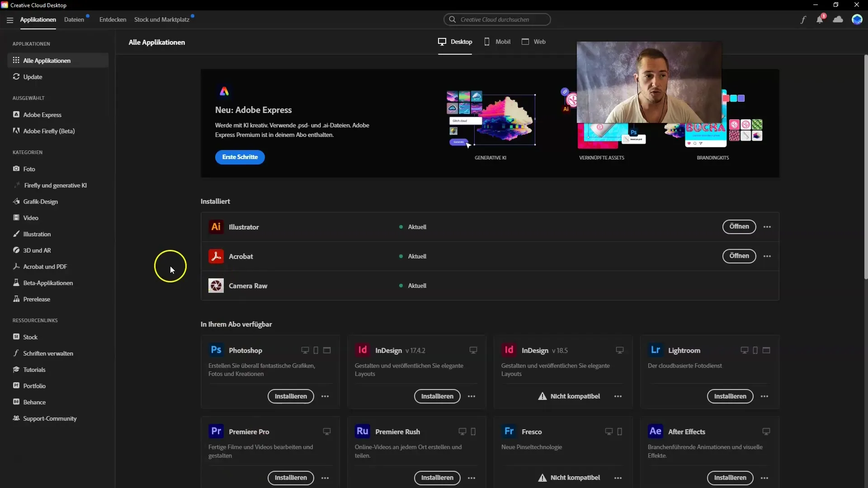Viewport: 868px width, 488px height.
Task: Open more options for InDesign v17.4.2
Action: coord(472,396)
